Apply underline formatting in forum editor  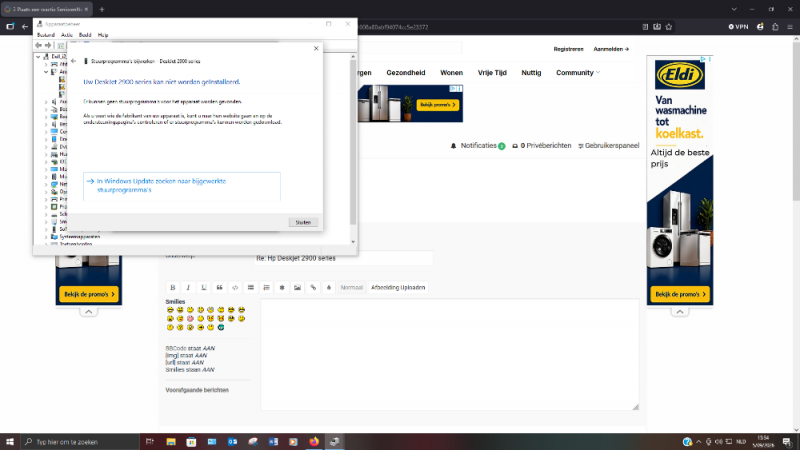pos(204,287)
